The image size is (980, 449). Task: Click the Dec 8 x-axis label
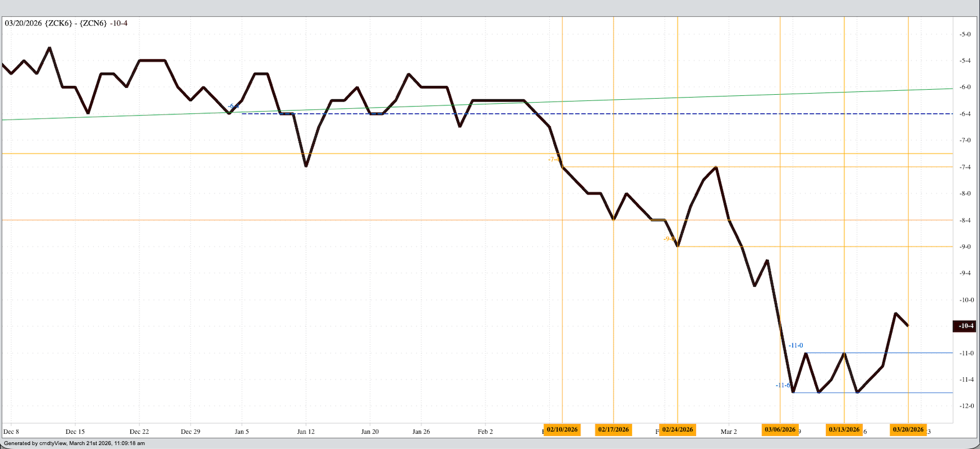point(11,432)
